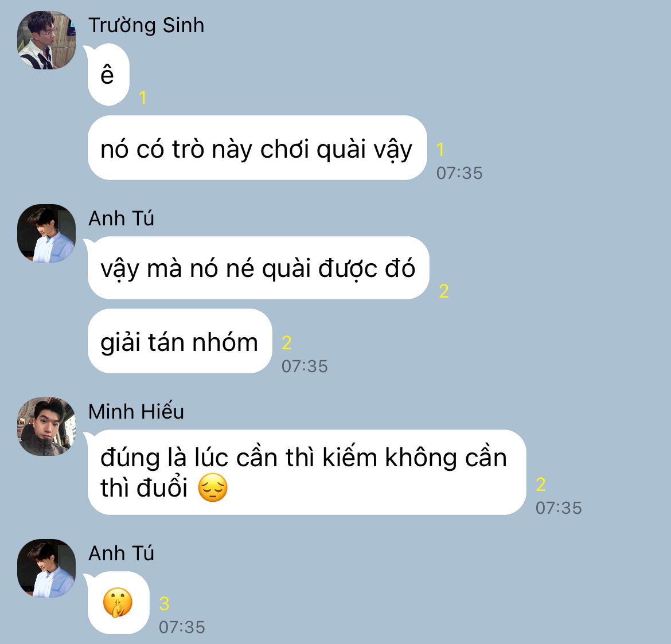Tap the shushing face emoji message
This screenshot has width=671, height=644.
click(x=118, y=603)
